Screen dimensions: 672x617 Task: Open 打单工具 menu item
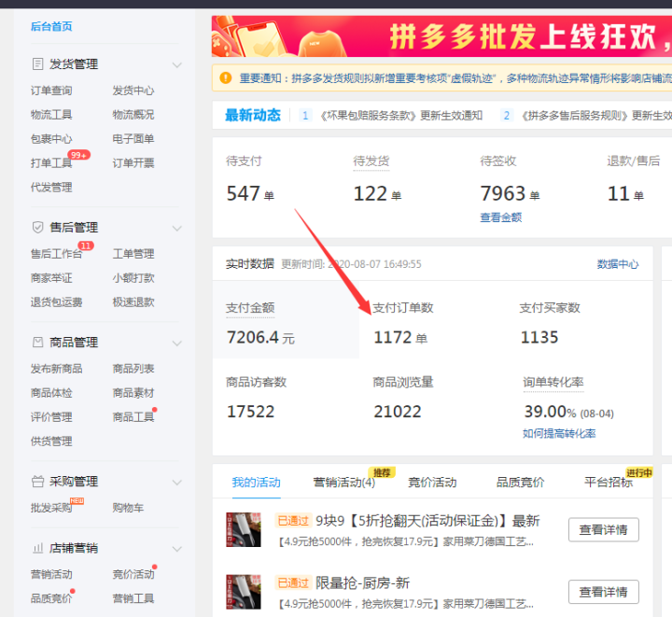point(51,162)
